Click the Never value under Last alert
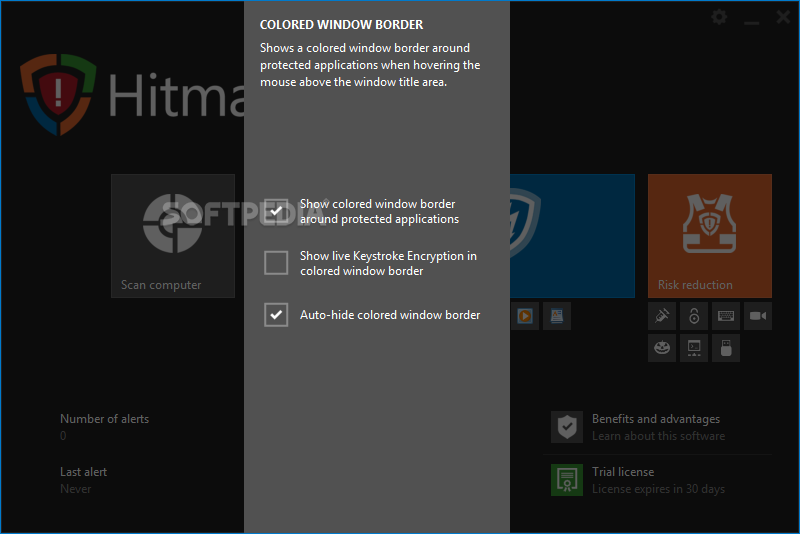 pos(76,489)
